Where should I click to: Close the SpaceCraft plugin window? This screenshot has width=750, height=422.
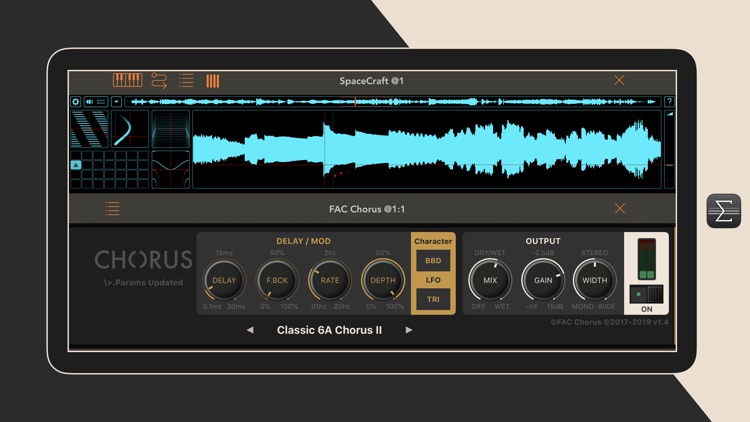tap(619, 80)
